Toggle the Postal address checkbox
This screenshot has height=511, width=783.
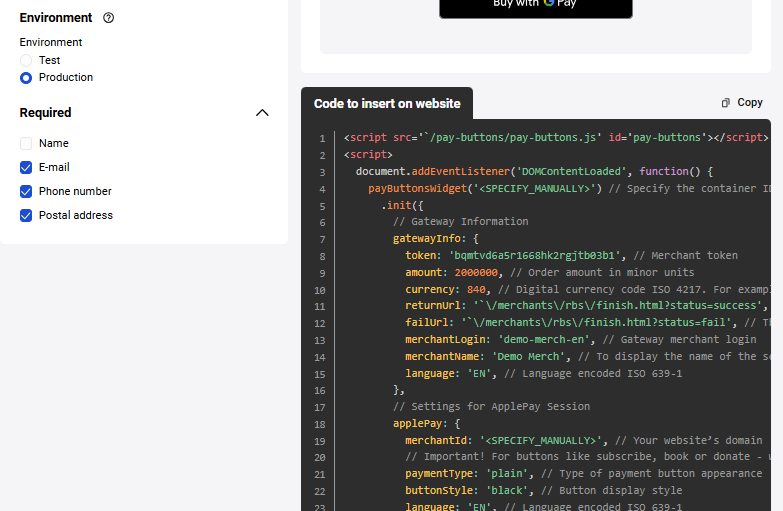[26, 216]
